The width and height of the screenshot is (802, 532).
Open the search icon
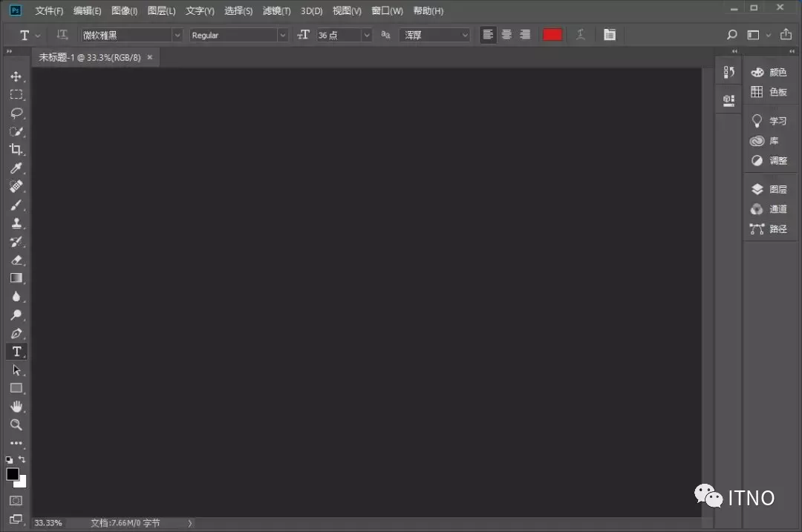(732, 35)
